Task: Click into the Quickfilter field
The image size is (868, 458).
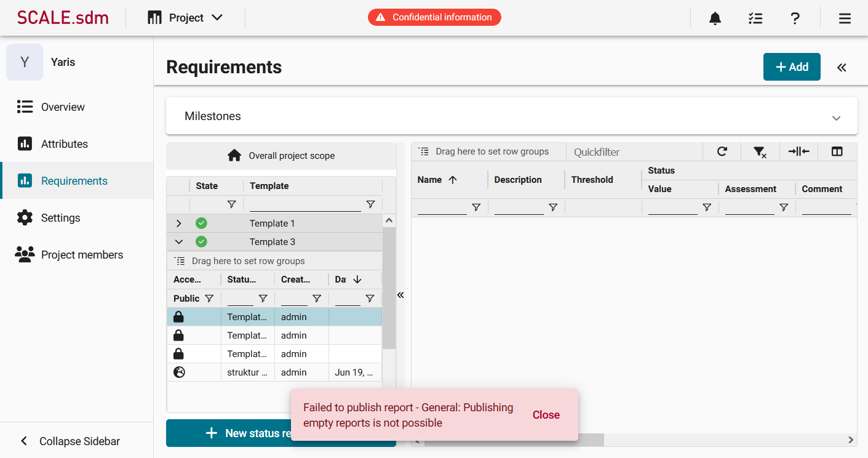Action: pos(634,152)
